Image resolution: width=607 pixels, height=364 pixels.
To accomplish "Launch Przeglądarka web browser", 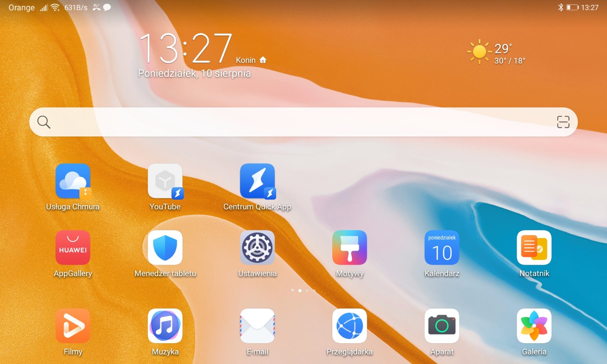I will pos(349,326).
